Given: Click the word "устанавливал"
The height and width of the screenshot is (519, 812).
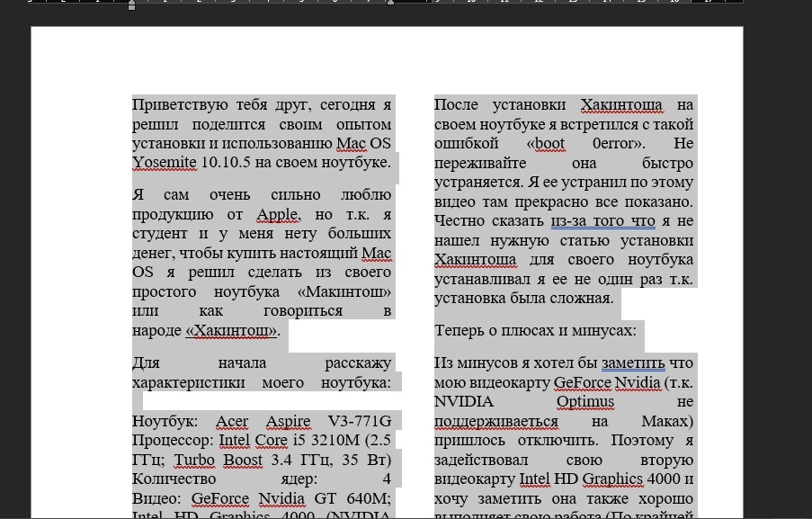Looking at the screenshot, I should pyautogui.click(x=482, y=279).
